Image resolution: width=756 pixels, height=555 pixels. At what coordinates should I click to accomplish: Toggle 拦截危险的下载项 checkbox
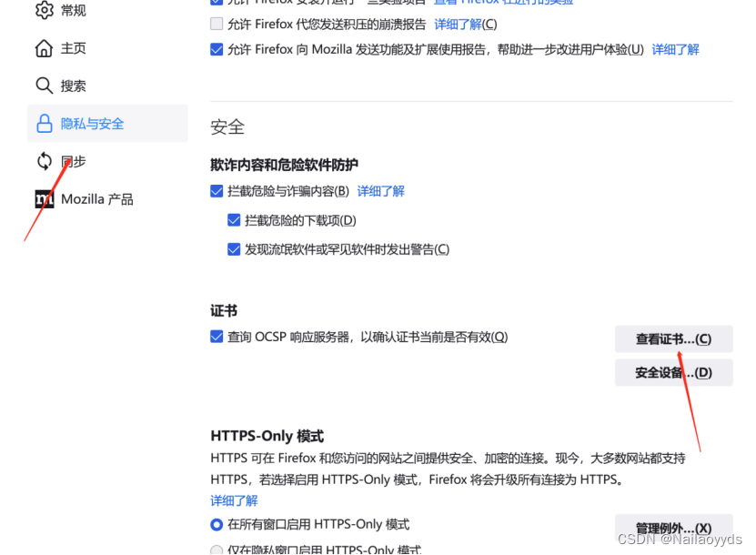coord(234,220)
